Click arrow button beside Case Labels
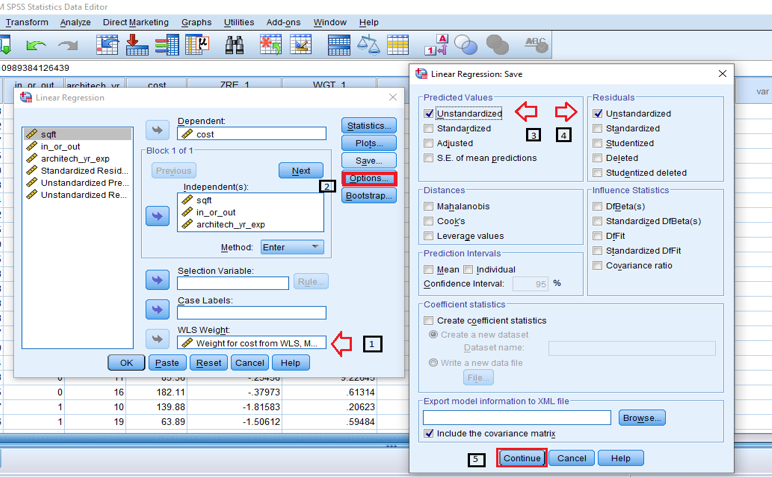The height and width of the screenshot is (477, 772). point(158,310)
